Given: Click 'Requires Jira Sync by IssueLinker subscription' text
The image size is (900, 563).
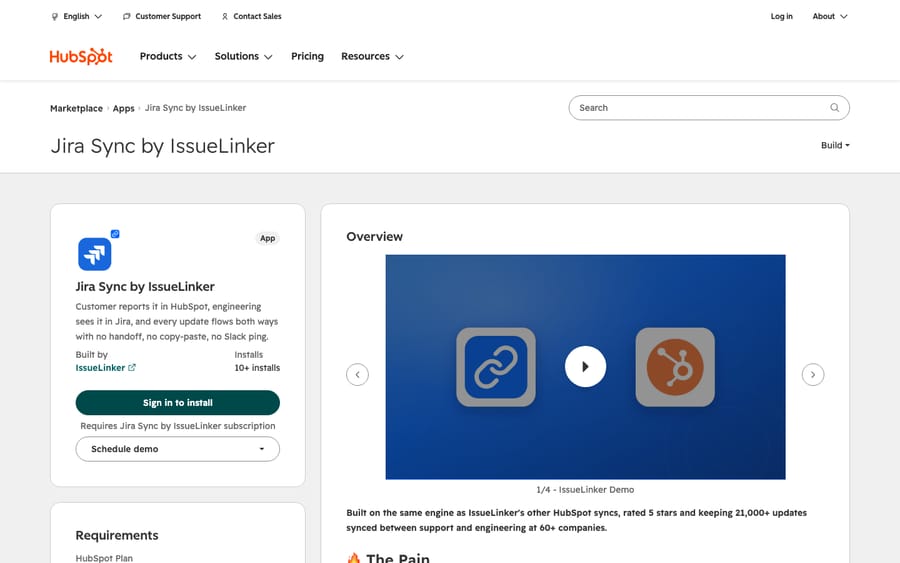Looking at the screenshot, I should coord(178,426).
